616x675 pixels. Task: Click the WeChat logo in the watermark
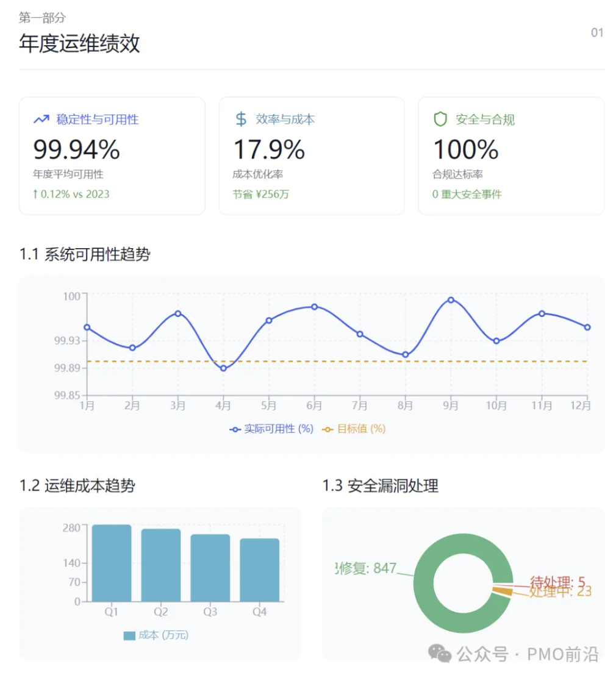[x=440, y=654]
